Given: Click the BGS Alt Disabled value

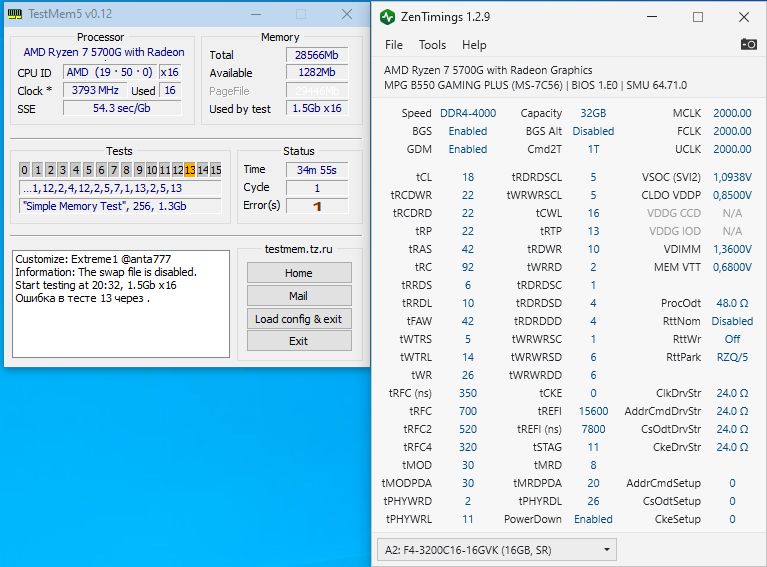Looking at the screenshot, I should (x=593, y=131).
